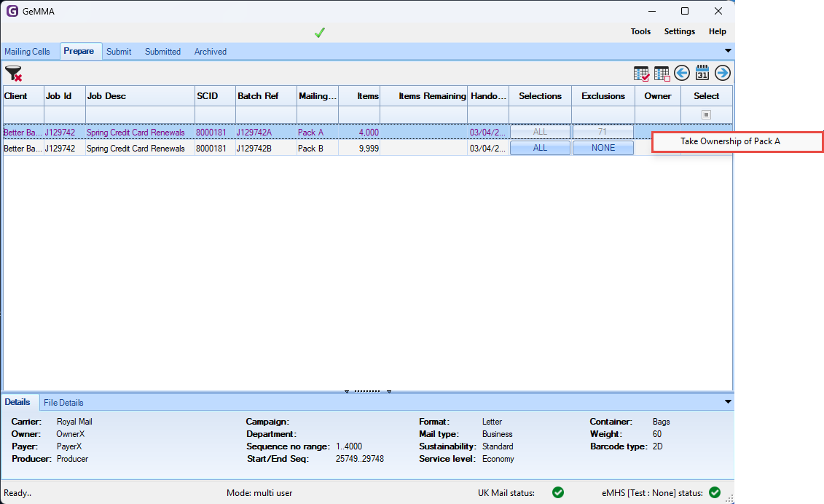Select batch J129742A cell
The height and width of the screenshot is (504, 824).
[x=266, y=133]
